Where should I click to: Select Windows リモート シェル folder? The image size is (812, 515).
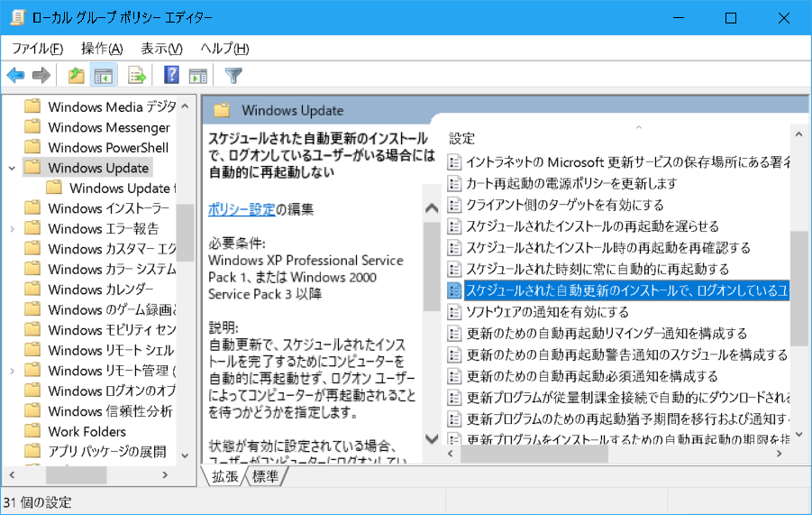click(x=111, y=350)
